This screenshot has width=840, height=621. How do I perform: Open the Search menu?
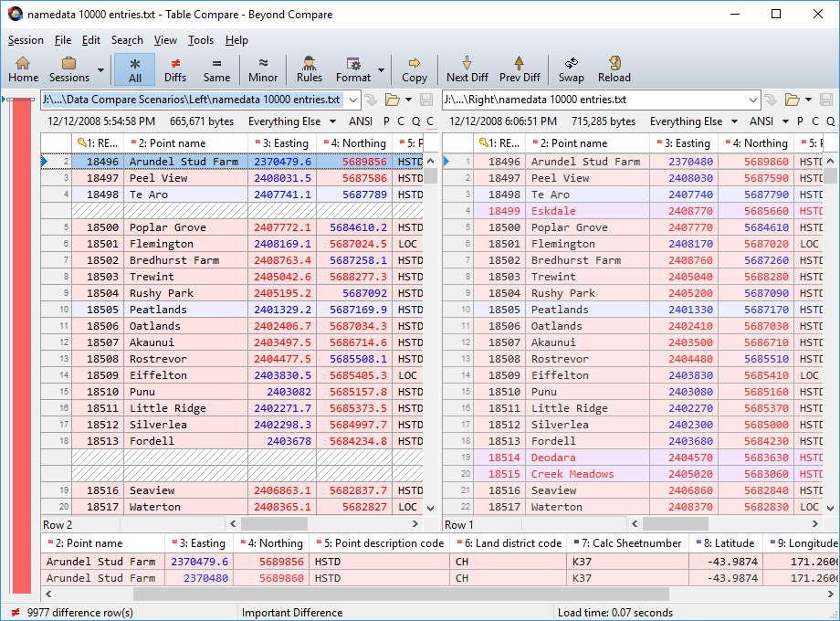coord(127,40)
